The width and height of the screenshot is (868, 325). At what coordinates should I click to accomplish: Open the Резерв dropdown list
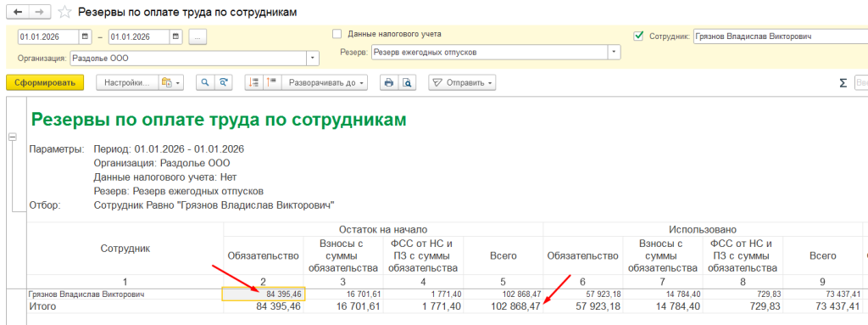click(614, 52)
